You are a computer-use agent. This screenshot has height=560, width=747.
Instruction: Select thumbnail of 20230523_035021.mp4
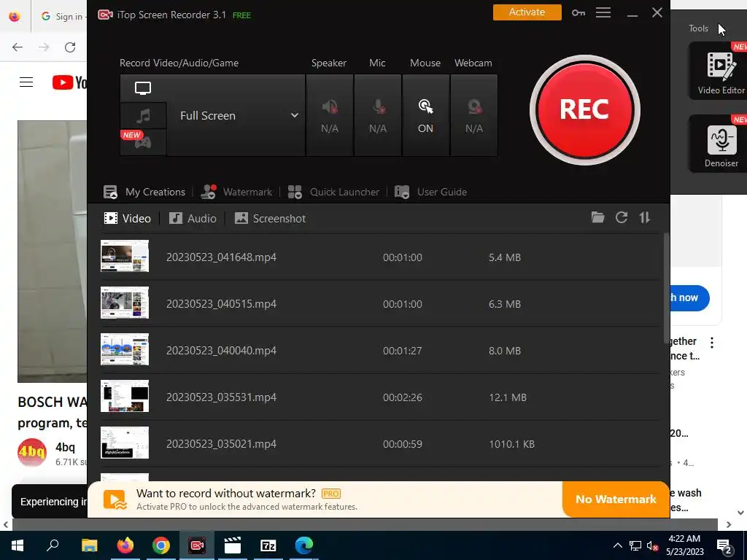pos(124,443)
